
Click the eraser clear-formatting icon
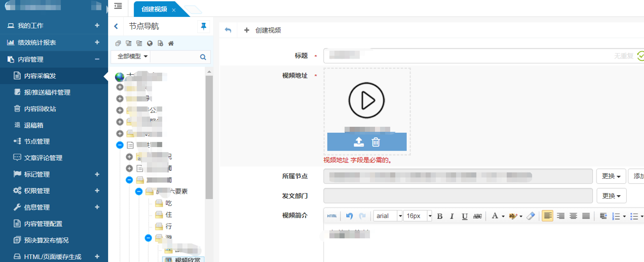531,216
